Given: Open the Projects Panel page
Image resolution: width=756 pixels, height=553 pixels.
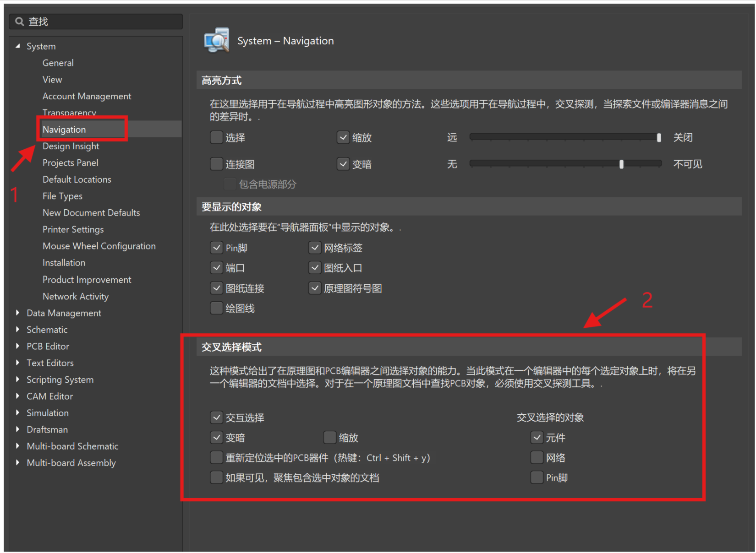Looking at the screenshot, I should pos(71,163).
